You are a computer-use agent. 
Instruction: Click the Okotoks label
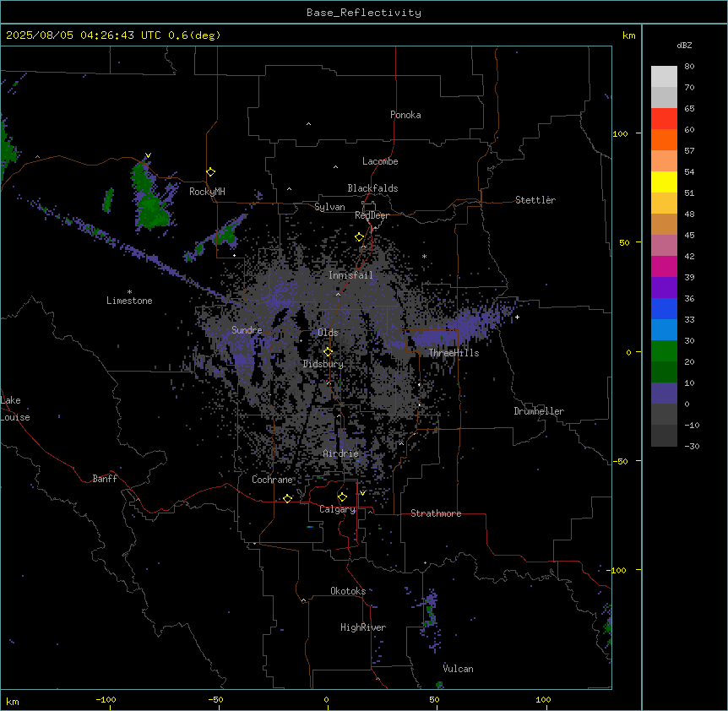coord(348,591)
